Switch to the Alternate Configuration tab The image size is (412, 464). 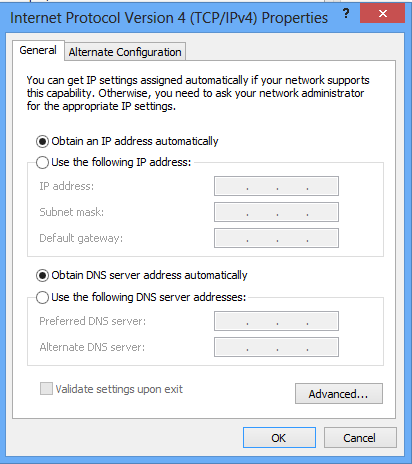pos(125,52)
